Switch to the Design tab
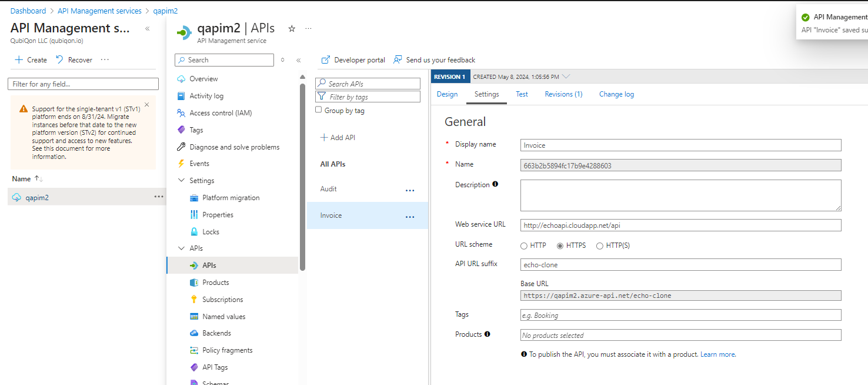This screenshot has height=385, width=868. pos(447,94)
